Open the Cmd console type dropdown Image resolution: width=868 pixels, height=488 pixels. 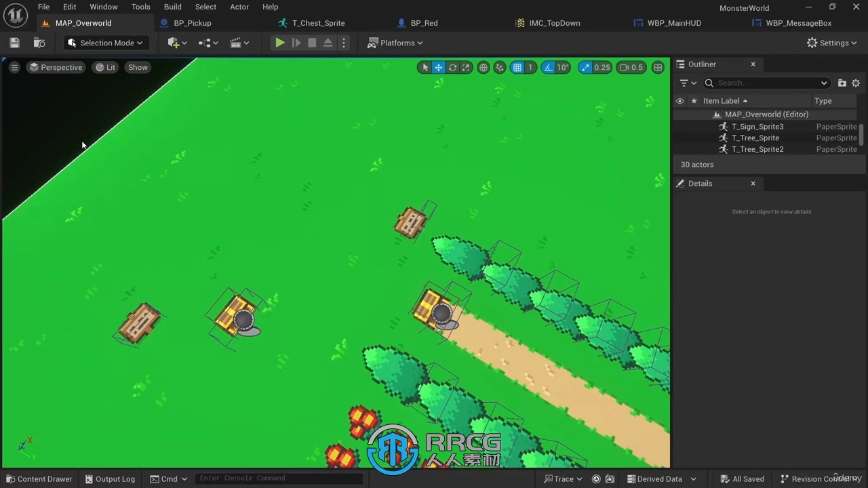168,479
